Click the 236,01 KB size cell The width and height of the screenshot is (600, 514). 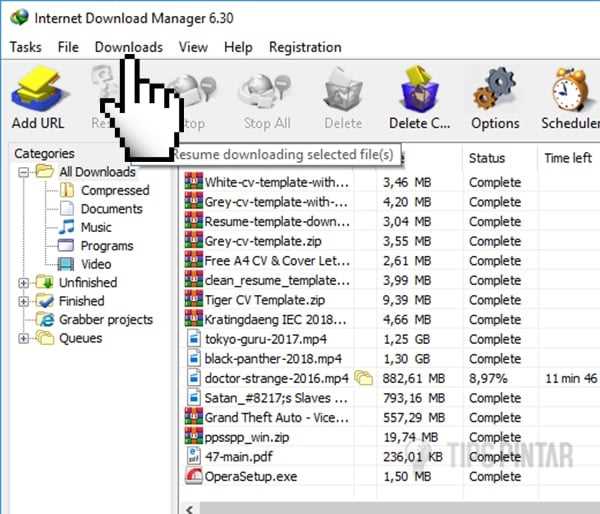pyautogui.click(x=413, y=457)
